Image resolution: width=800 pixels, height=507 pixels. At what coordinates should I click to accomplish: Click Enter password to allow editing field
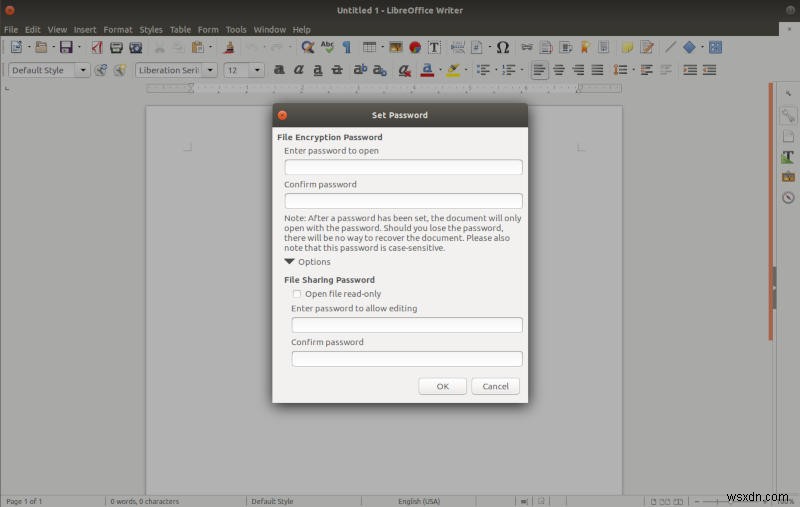tap(407, 325)
